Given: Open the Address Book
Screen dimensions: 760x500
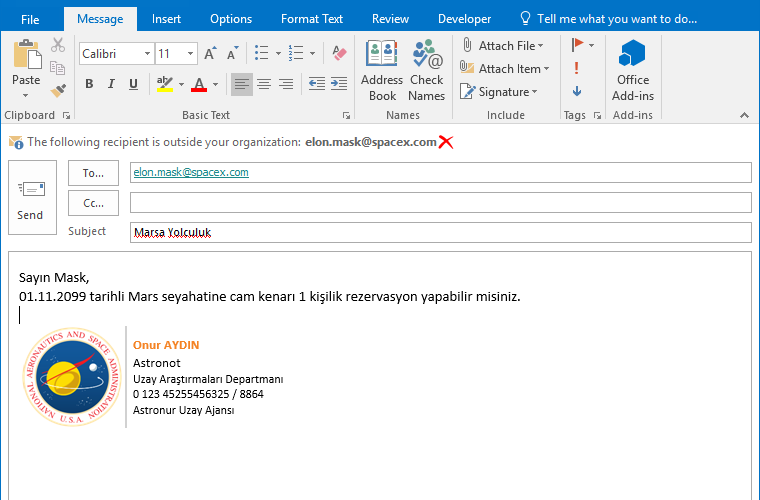Looking at the screenshot, I should coord(382,71).
